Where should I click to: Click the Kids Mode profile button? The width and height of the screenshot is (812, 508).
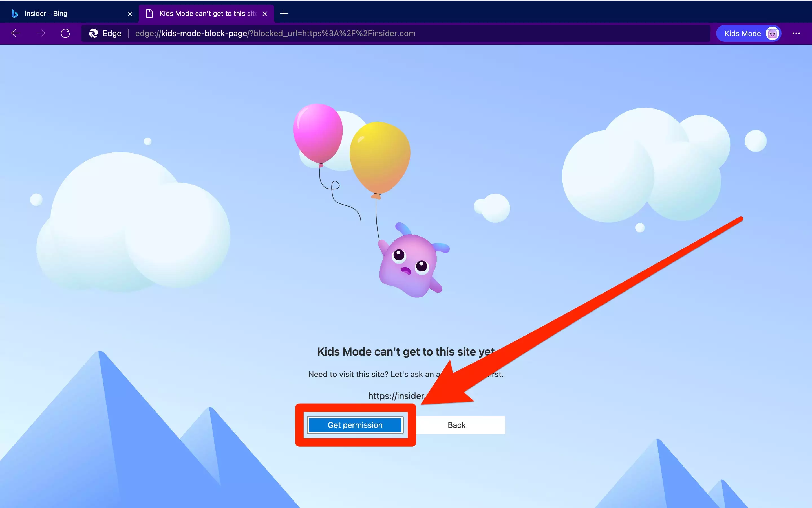coord(749,33)
